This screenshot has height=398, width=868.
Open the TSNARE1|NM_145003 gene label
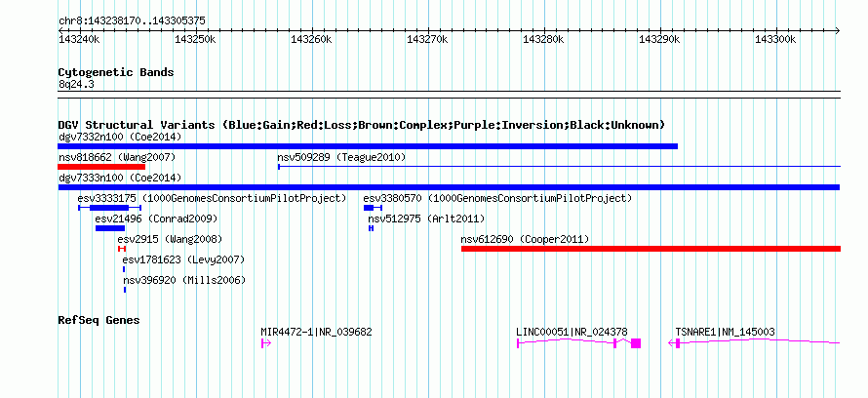click(725, 332)
